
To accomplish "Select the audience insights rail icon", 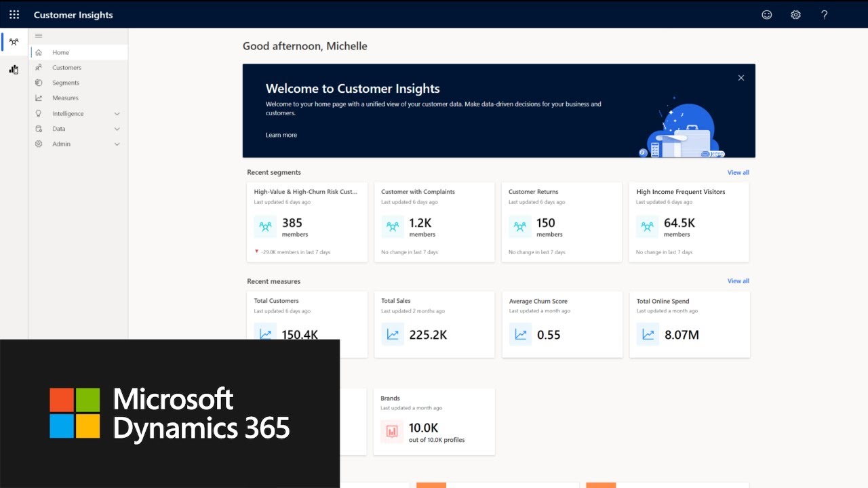I will (x=14, y=42).
